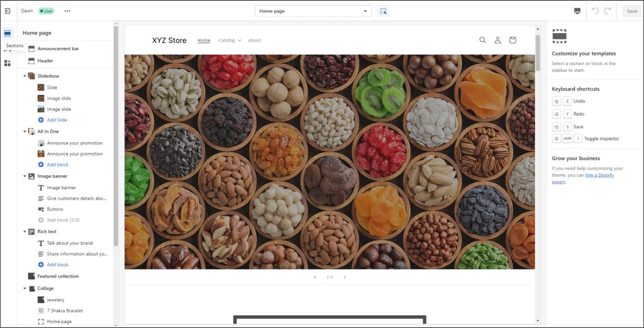Open the Sections panel icon in left rail
The height and width of the screenshot is (328, 644).
pyautogui.click(x=8, y=33)
